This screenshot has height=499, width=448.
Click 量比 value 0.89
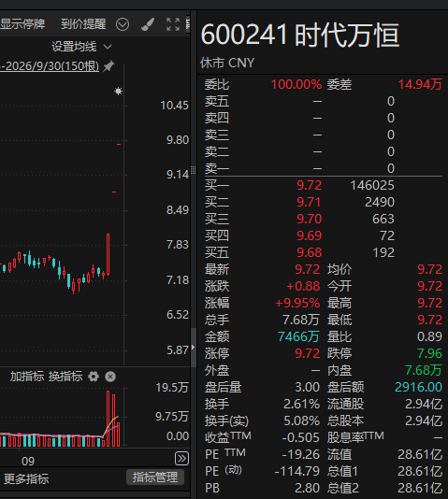tap(429, 337)
